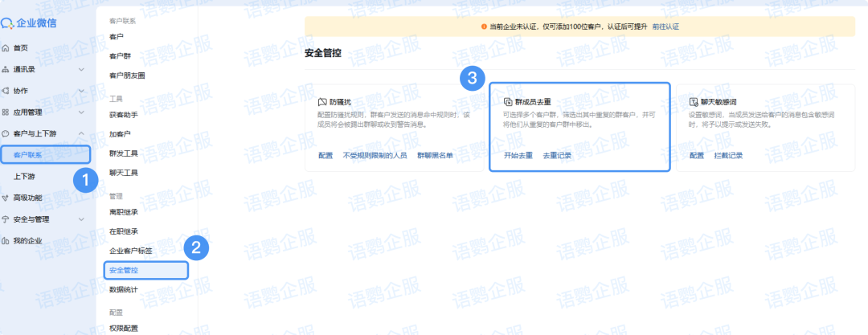Expand the 我的企业 section chevron
The height and width of the screenshot is (335, 868).
pyautogui.click(x=81, y=240)
